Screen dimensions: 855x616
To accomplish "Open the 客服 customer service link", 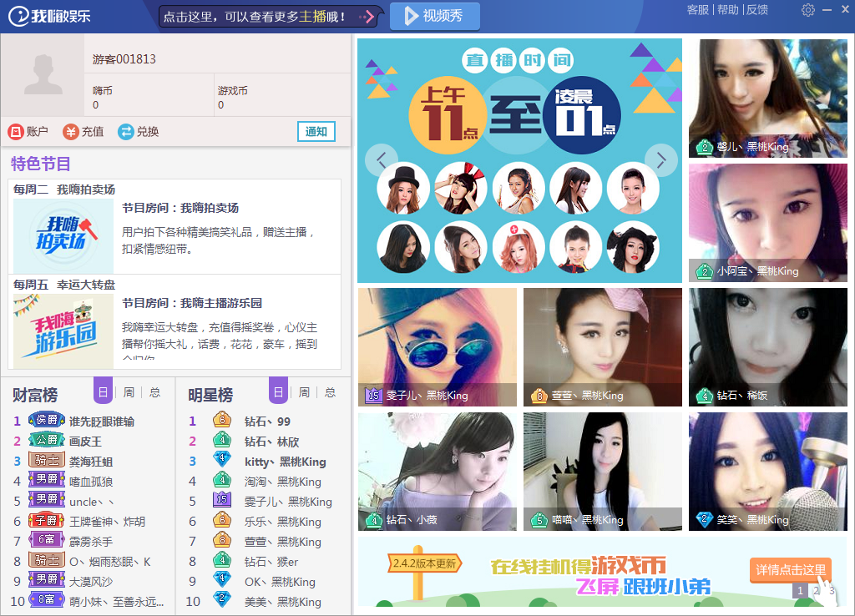I will (697, 10).
